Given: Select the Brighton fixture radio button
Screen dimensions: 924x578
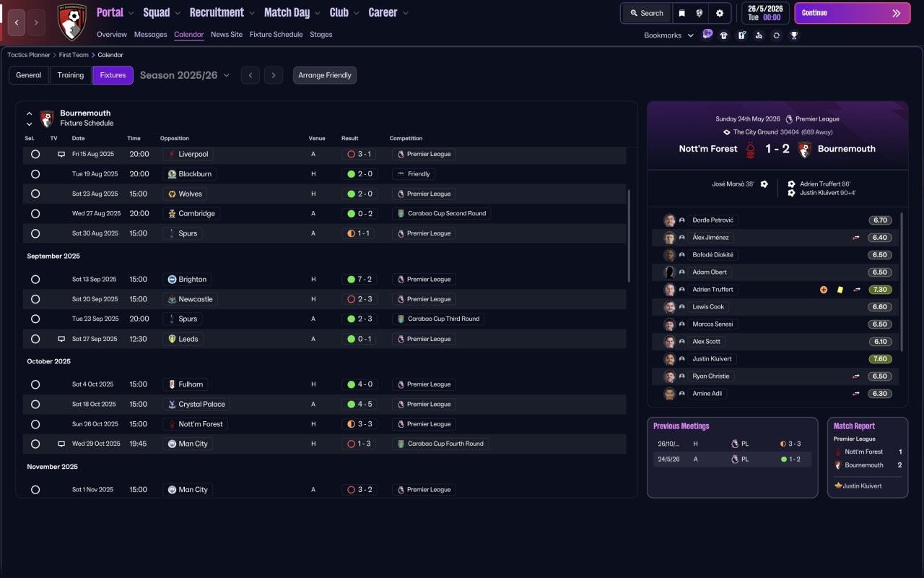Looking at the screenshot, I should [x=35, y=280].
